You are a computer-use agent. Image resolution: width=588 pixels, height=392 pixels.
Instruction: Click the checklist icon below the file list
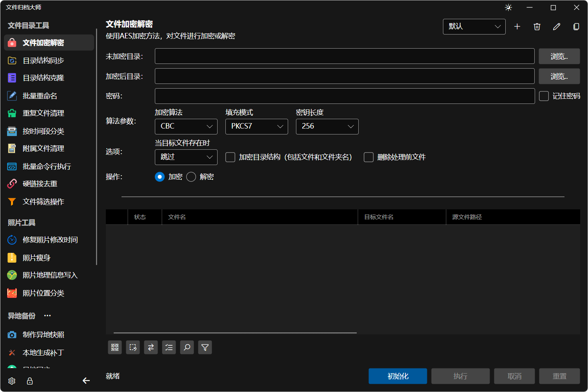click(x=169, y=347)
